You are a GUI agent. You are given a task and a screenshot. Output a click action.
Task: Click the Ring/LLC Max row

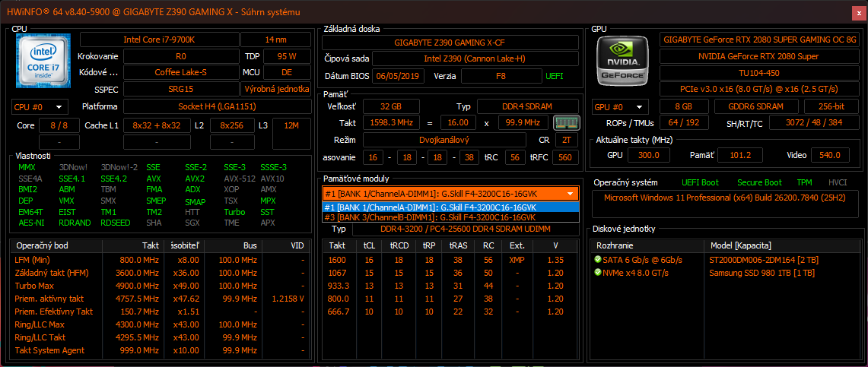coord(158,324)
